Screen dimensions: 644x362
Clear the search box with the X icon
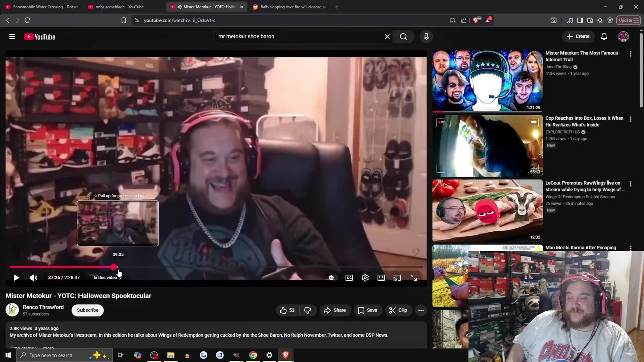pos(387,36)
